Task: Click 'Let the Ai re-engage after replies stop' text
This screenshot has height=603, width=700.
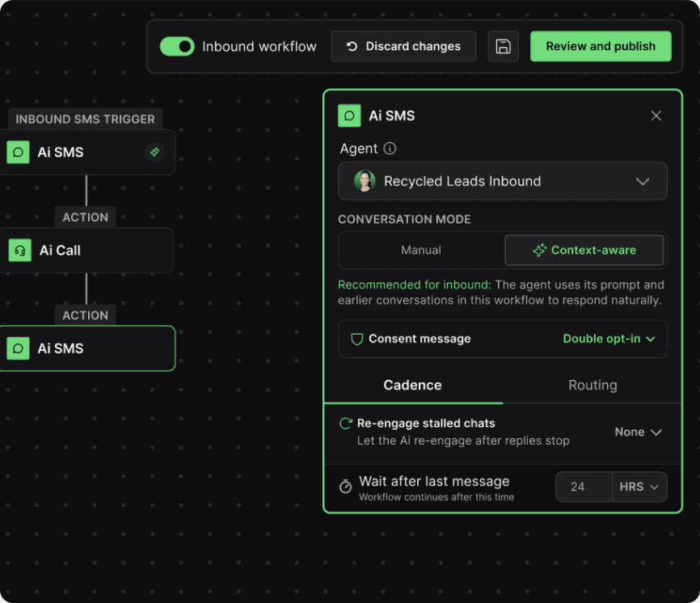Action: click(463, 441)
